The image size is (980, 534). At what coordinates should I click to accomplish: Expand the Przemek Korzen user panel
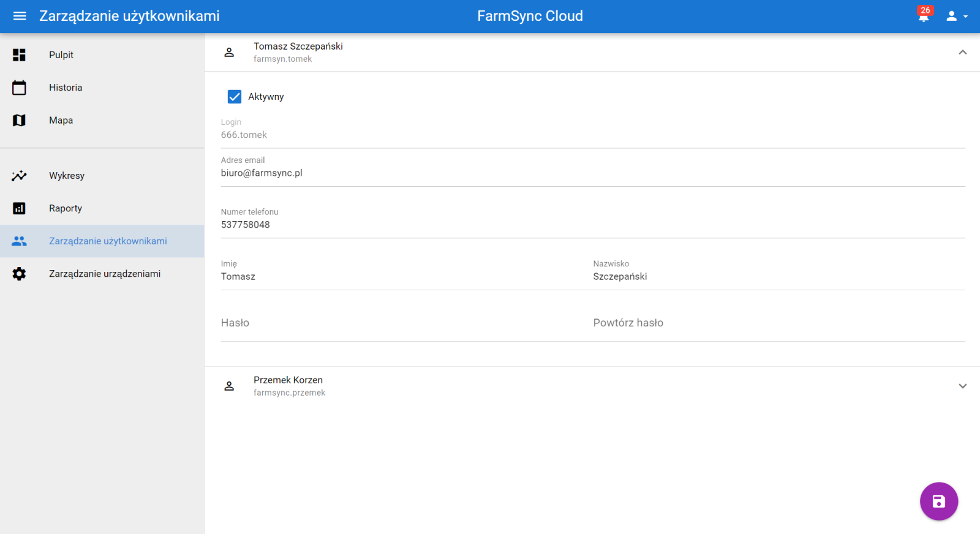962,386
